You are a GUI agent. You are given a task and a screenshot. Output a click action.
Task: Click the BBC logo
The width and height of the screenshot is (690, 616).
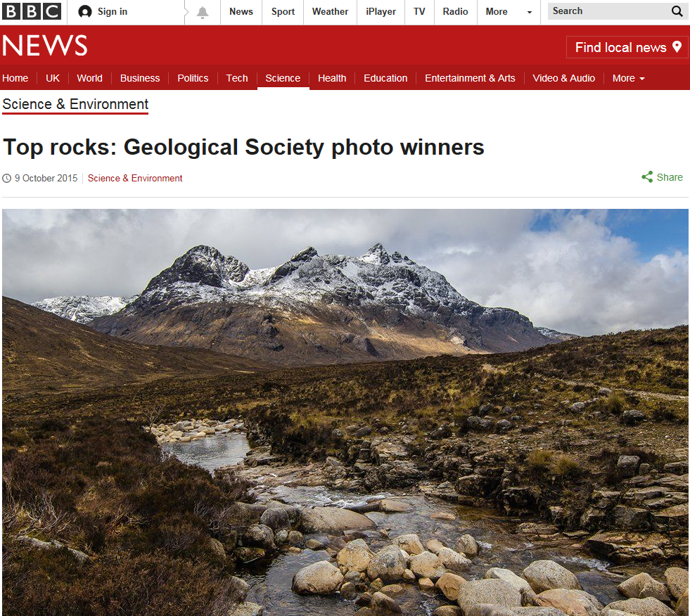[x=31, y=11]
